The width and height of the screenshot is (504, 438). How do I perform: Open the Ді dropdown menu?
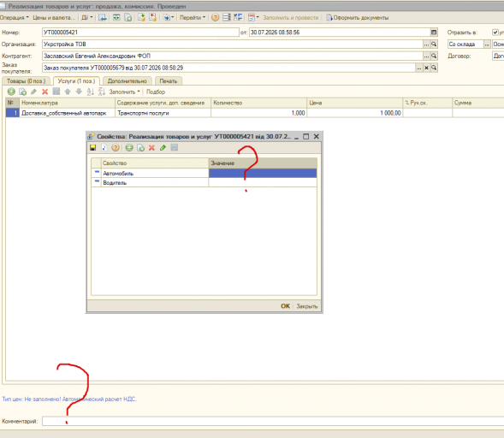[87, 18]
